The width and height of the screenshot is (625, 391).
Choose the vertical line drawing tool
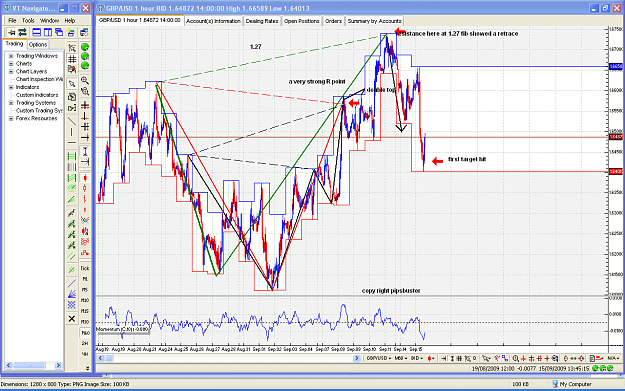pyautogui.click(x=72, y=132)
